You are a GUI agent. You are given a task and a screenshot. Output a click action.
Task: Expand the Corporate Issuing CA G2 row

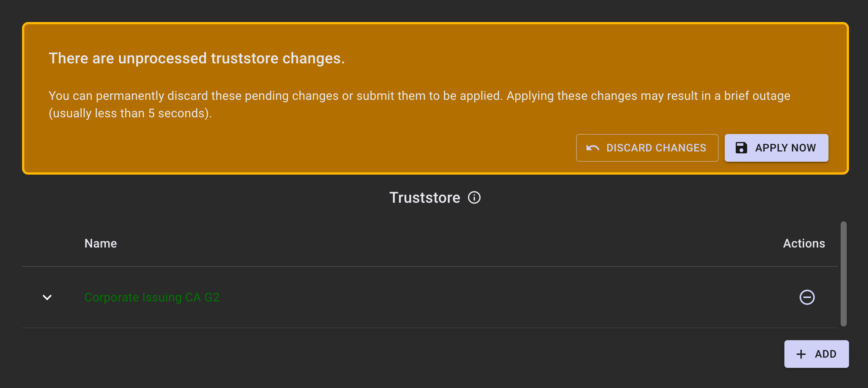(x=47, y=297)
